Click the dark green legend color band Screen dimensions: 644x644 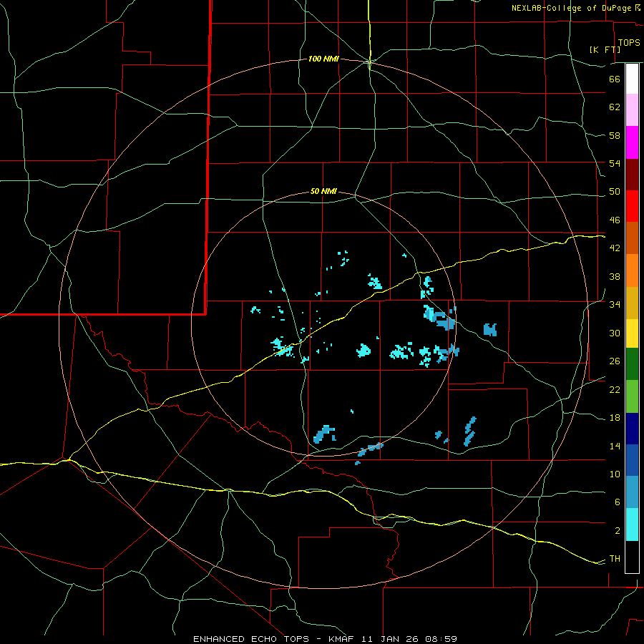point(632,364)
